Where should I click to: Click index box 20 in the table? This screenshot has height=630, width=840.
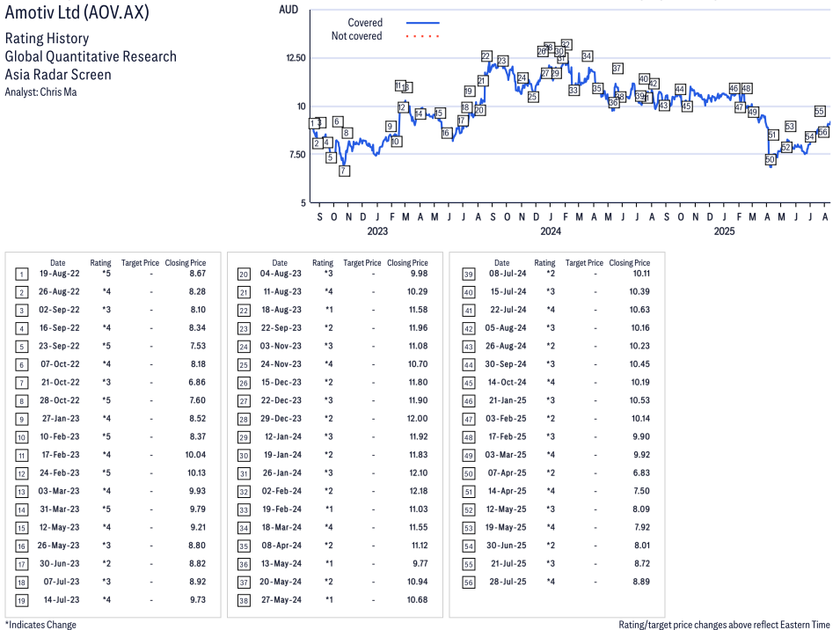click(244, 275)
